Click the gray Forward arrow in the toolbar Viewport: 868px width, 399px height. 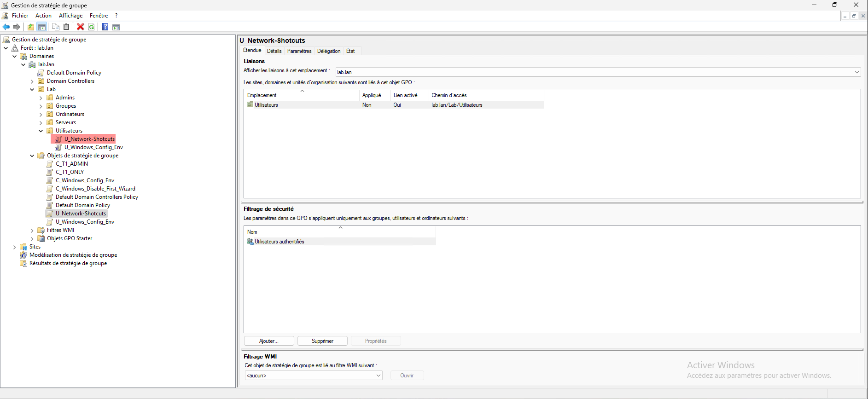point(17,27)
